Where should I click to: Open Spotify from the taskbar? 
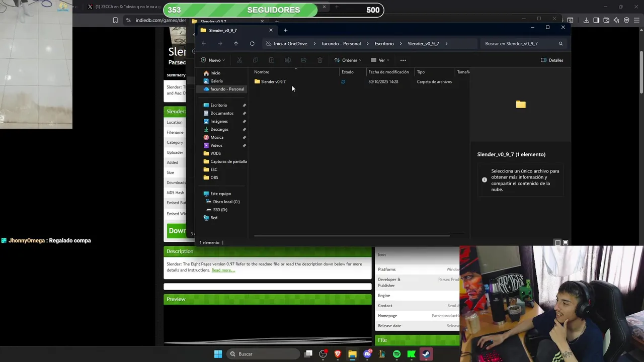[396, 354]
